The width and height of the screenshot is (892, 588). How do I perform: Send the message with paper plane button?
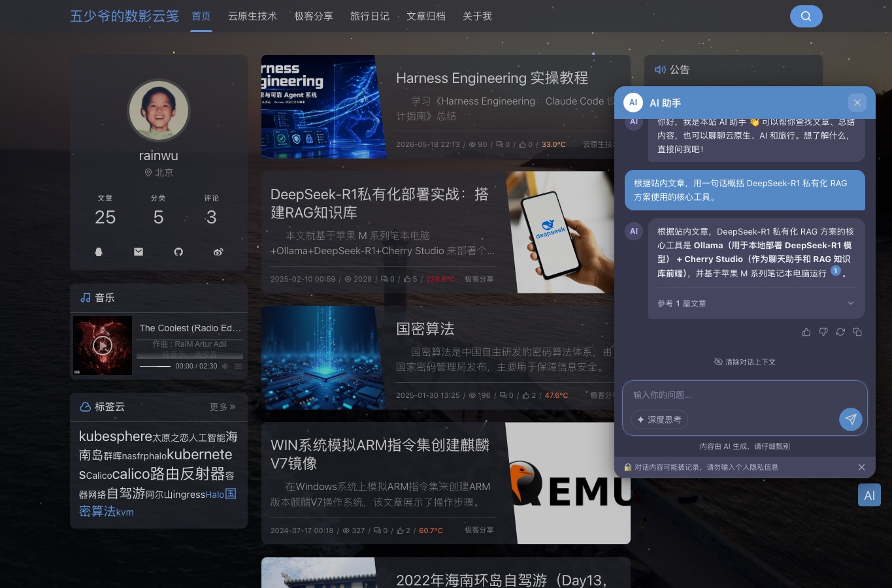pyautogui.click(x=851, y=419)
